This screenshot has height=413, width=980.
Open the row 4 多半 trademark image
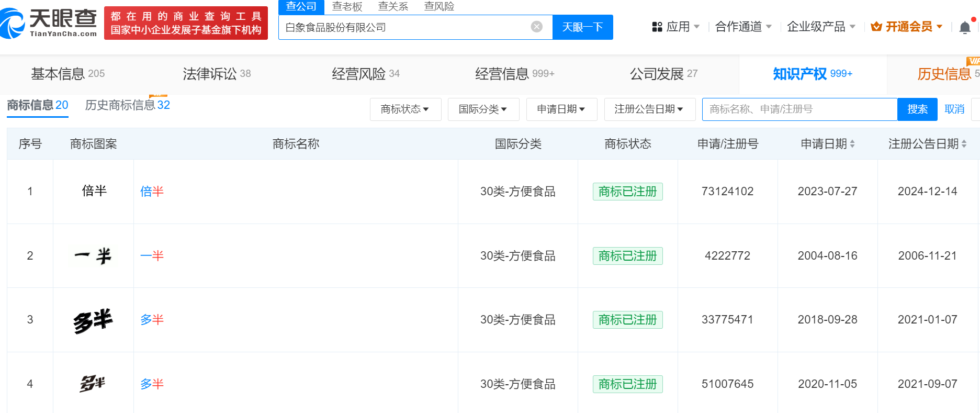point(93,384)
